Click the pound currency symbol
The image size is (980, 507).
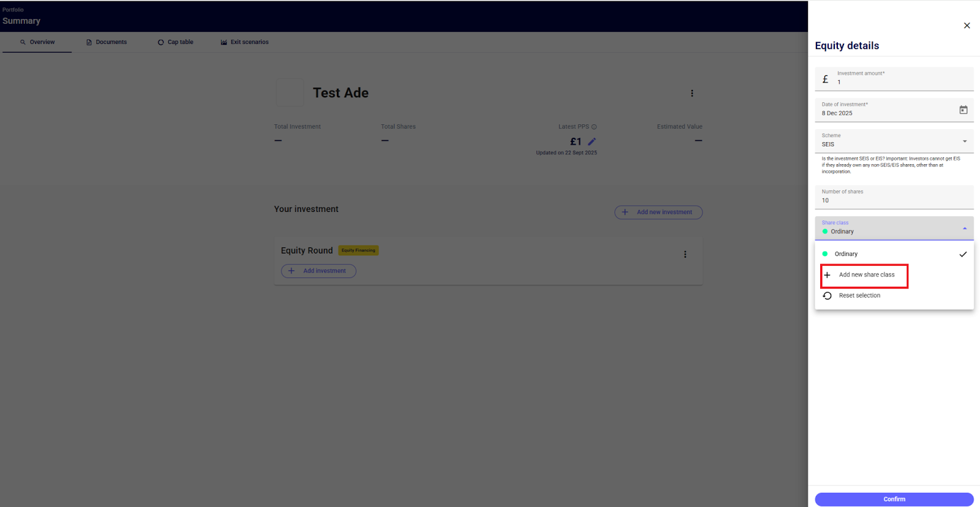click(825, 80)
